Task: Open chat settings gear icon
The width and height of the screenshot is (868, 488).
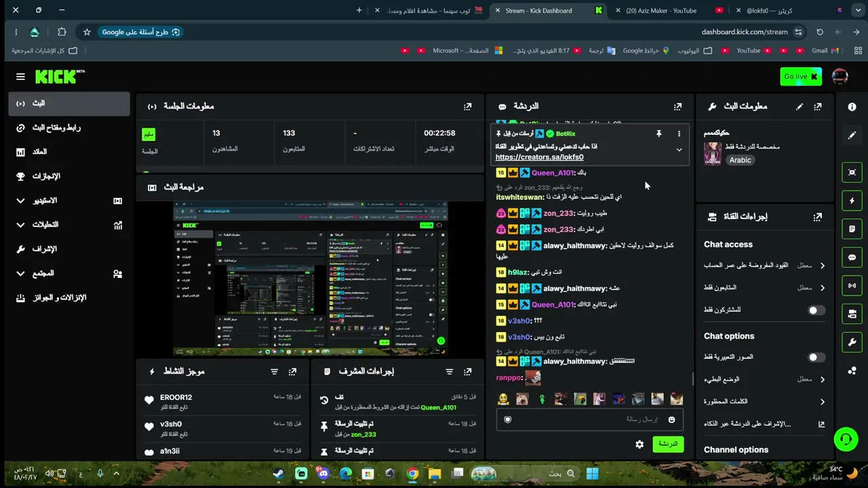Action: pos(639,445)
